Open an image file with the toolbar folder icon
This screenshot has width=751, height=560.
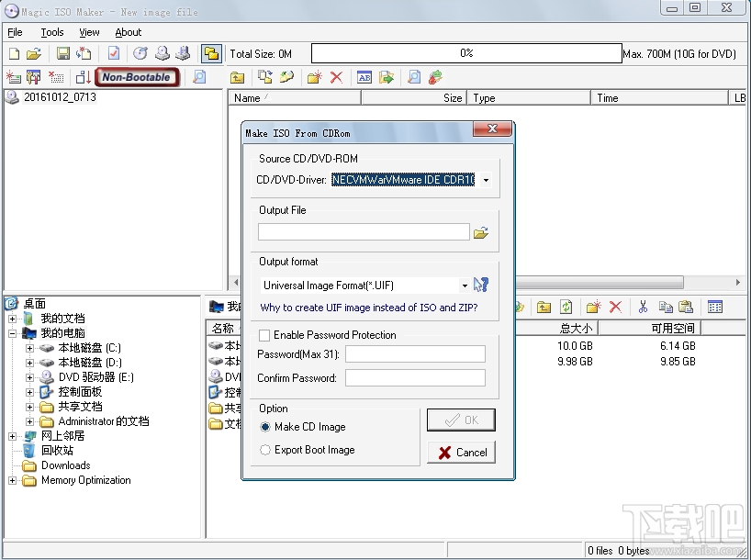(34, 53)
